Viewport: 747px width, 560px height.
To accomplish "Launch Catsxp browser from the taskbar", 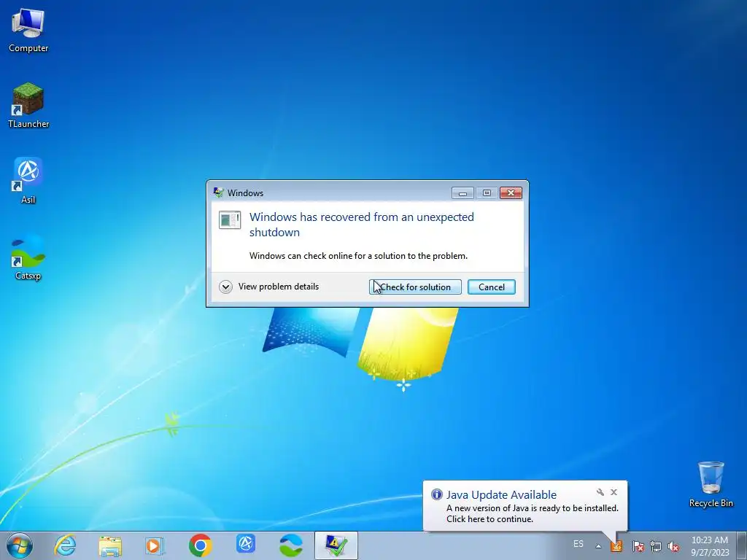I will coord(290,545).
